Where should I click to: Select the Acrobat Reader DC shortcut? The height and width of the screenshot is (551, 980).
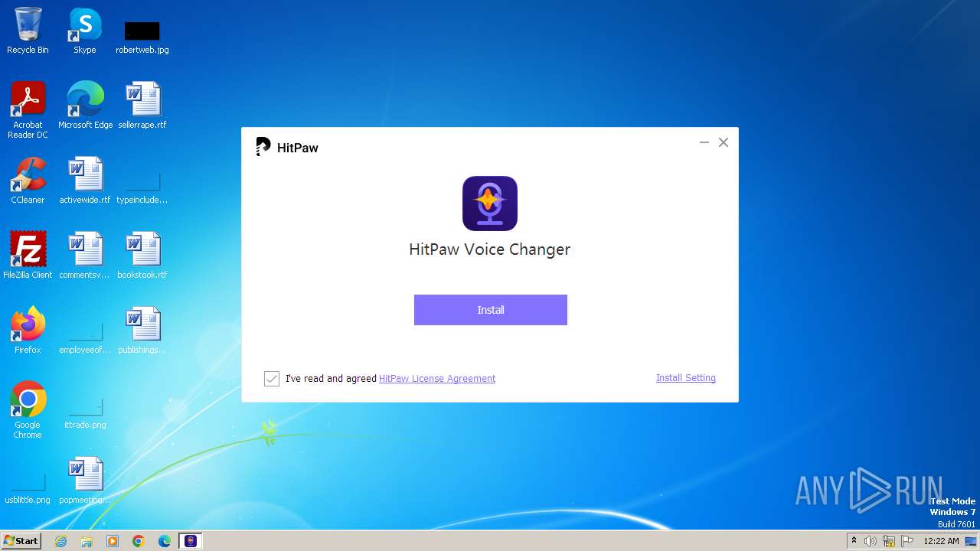point(28,110)
